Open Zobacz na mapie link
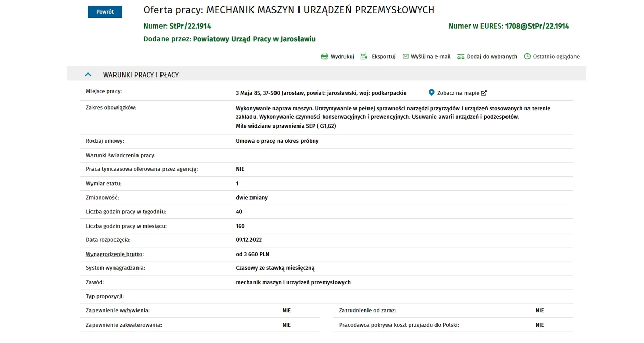Image resolution: width=644 pixels, height=343 pixels. pos(458,93)
